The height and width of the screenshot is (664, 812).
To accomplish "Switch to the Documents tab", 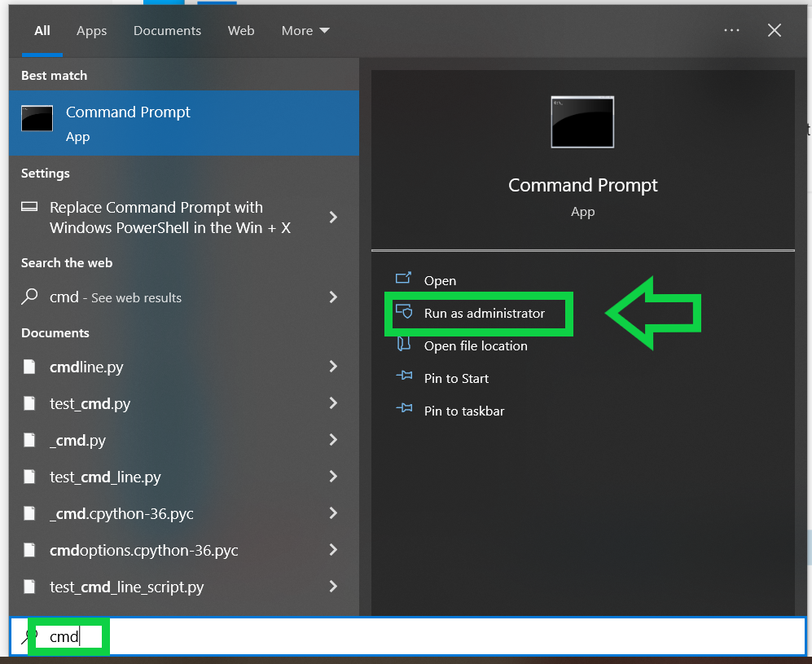I will coord(167,31).
